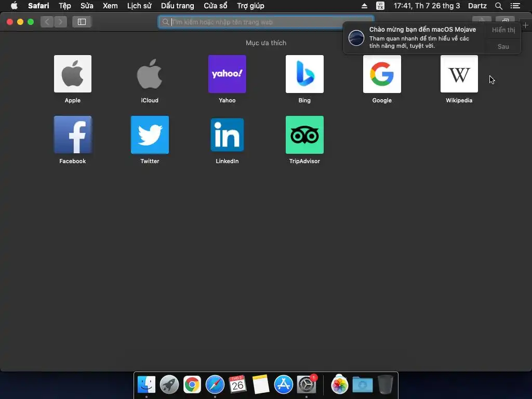Click the macOS Mojave welcome notification text
Image resolution: width=532 pixels, height=399 pixels.
click(x=422, y=37)
